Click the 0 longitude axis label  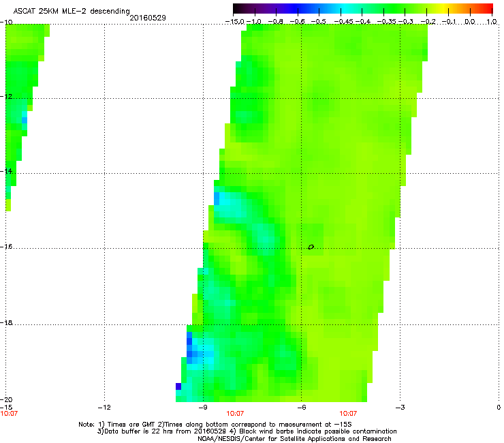tap(499, 408)
